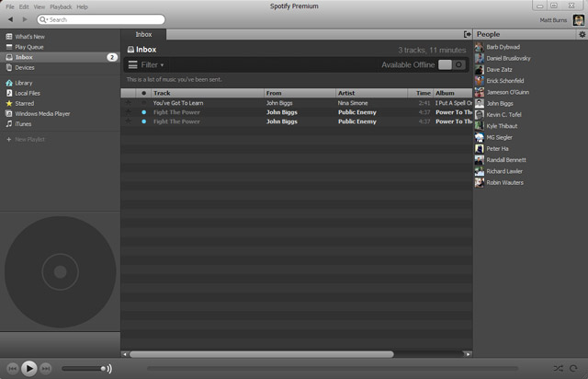The height and width of the screenshot is (379, 588).
Task: Open the View menu
Action: [39, 6]
